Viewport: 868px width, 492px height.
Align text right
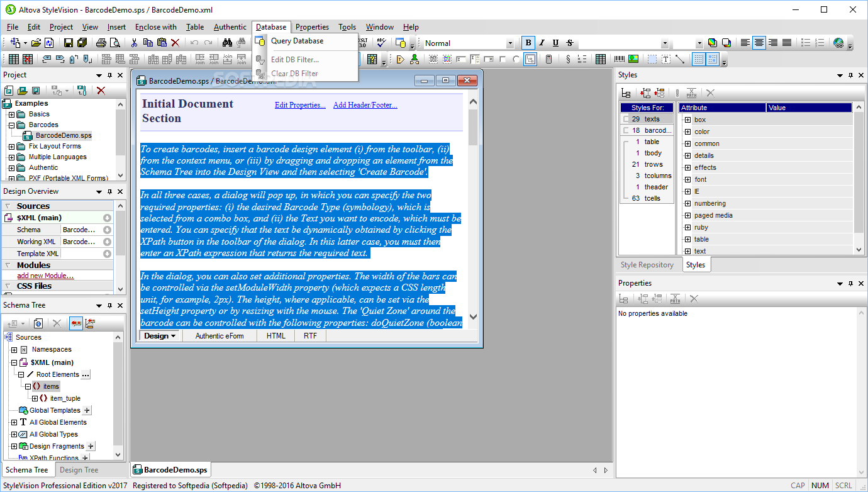(x=773, y=43)
